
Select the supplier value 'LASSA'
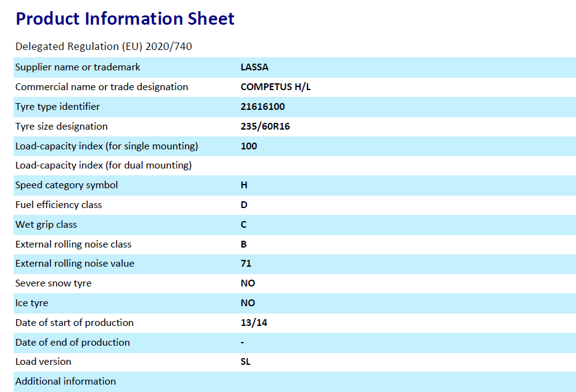click(254, 67)
